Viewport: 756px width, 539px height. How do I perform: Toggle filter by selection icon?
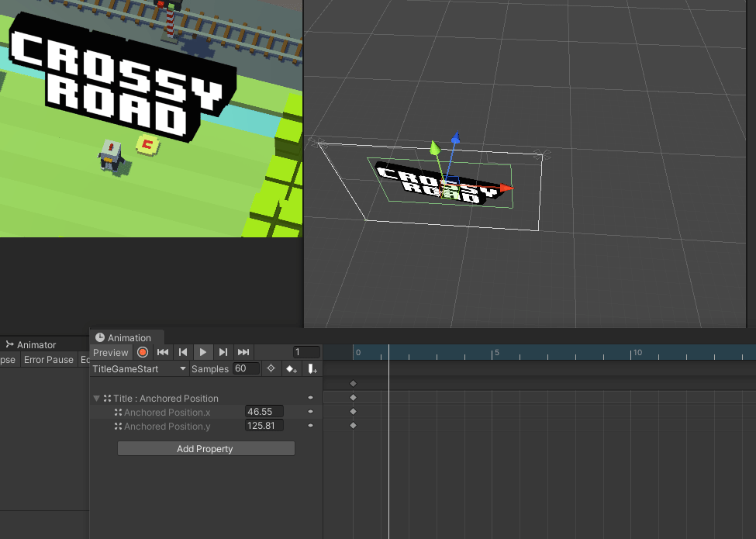[271, 369]
